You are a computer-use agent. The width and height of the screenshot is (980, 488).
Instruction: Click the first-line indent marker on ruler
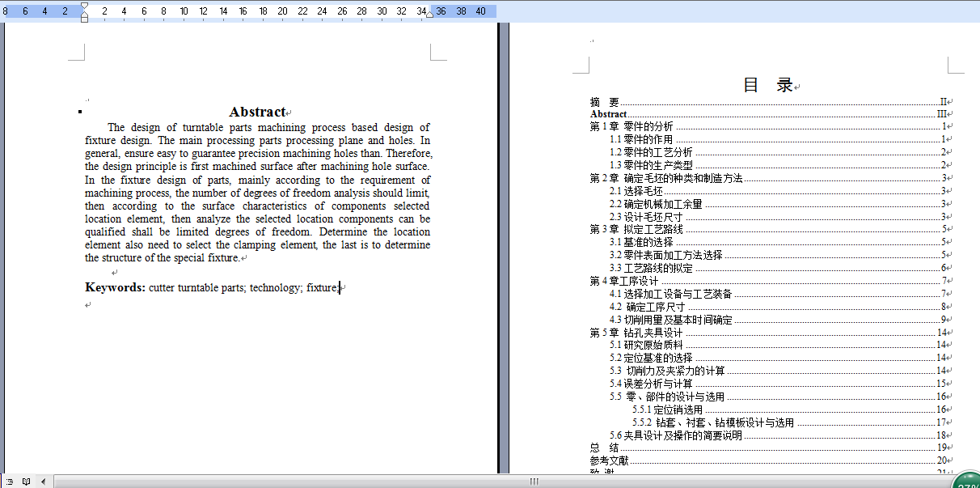(x=84, y=6)
